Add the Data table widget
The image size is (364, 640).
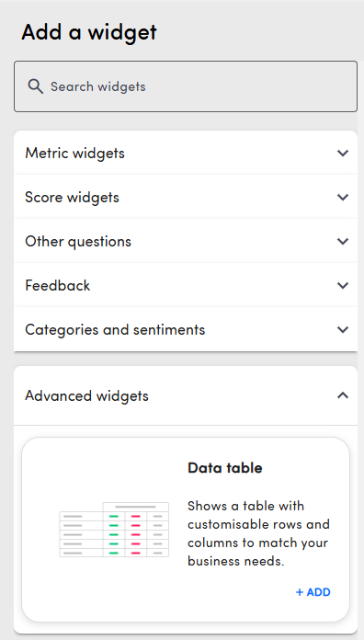313,592
